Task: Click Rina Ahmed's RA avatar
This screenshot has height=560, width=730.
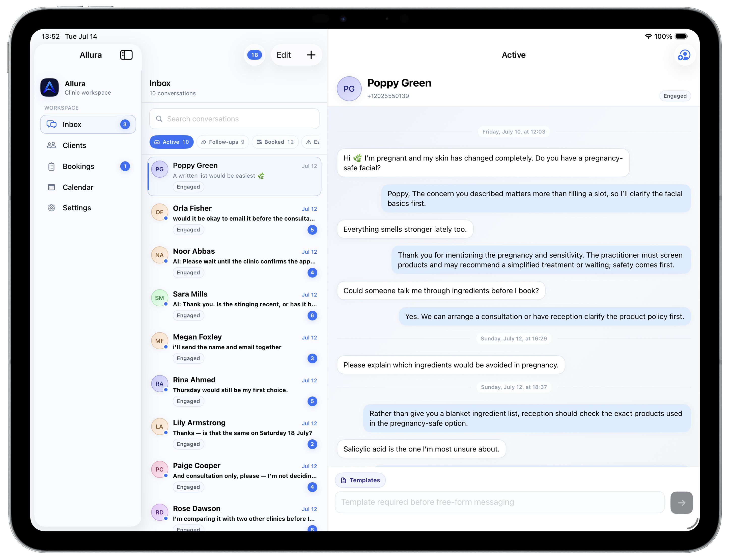Action: [159, 384]
